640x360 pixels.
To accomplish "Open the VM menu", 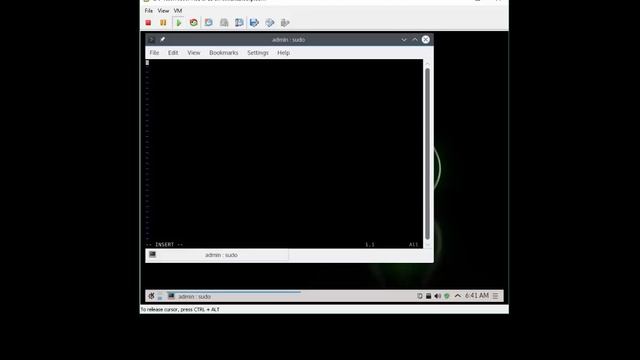I will (178, 11).
